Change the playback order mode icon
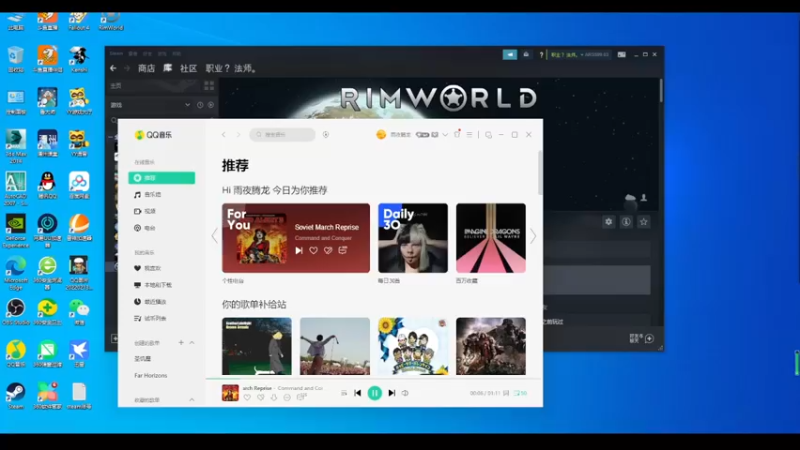 pyautogui.click(x=344, y=393)
